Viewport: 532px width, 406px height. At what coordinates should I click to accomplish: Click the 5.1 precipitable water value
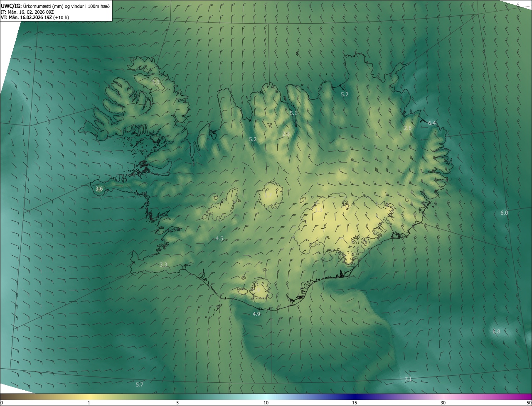pyautogui.click(x=293, y=113)
